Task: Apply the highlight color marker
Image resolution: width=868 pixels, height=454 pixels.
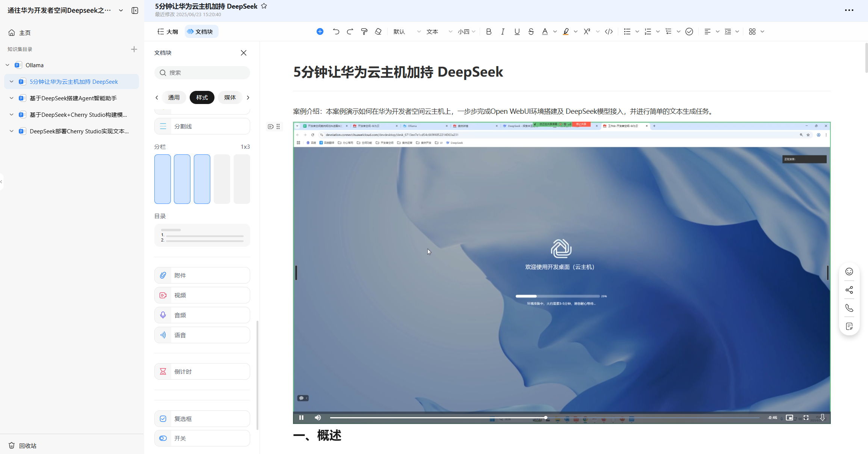Action: pos(566,32)
